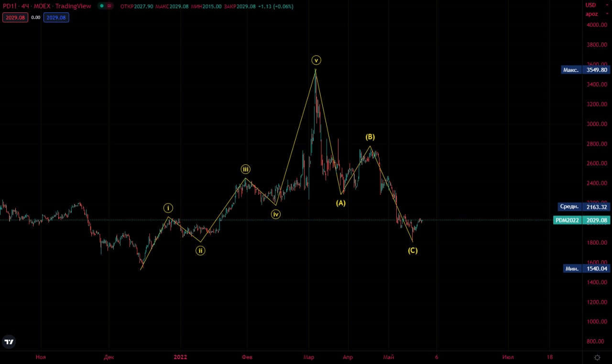Click the red 2029.08 sell price button
Viewport: 612px width, 364px height.
click(15, 17)
